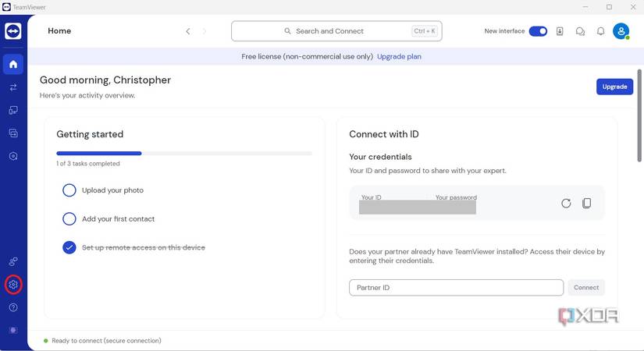The image size is (644, 351).
Task: Open the Home sidebar icon
Action: (x=13, y=64)
